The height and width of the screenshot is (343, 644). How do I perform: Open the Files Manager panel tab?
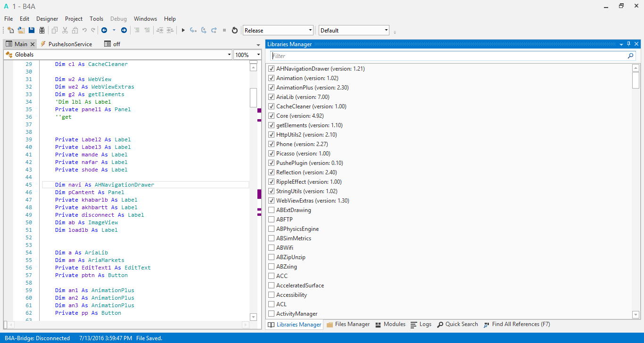(348, 324)
